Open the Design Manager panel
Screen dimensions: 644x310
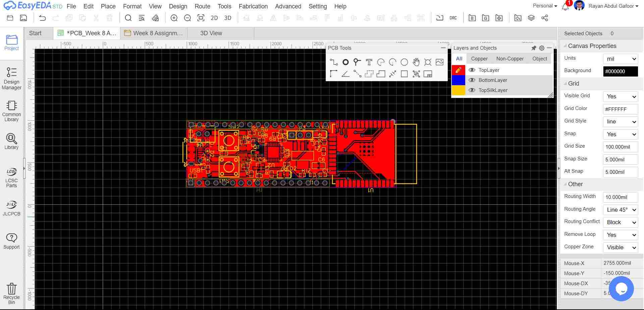(11, 79)
